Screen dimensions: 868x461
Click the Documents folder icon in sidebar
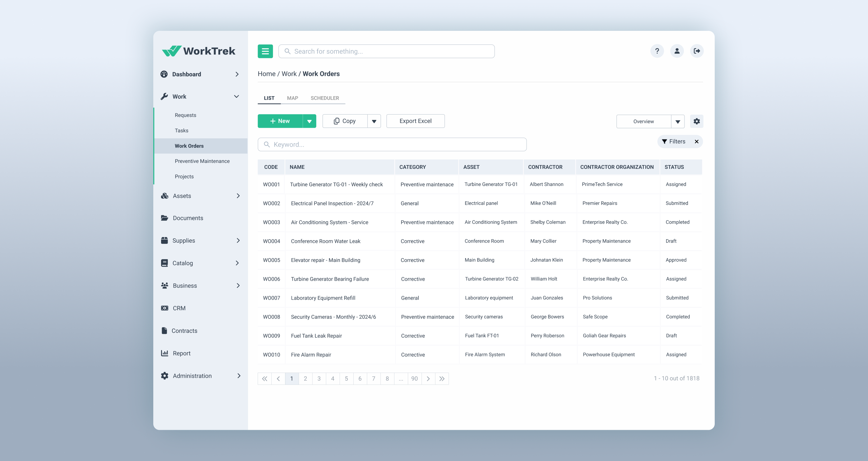[x=165, y=218]
